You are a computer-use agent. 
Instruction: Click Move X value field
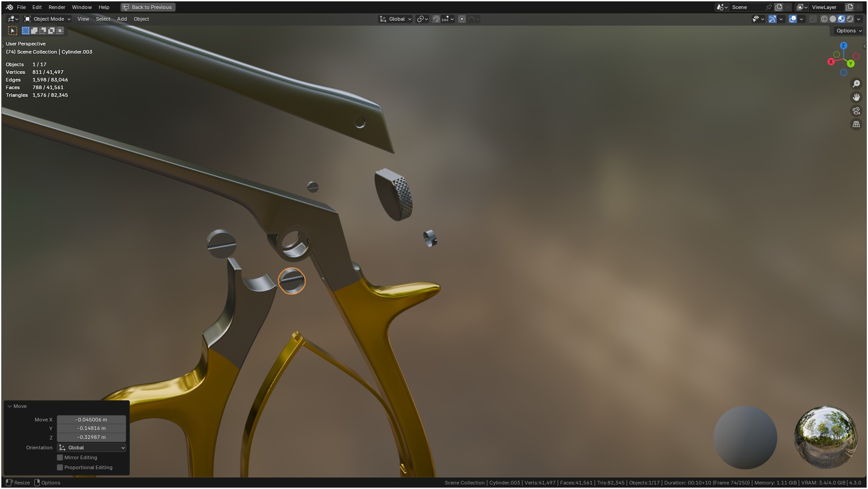91,420
